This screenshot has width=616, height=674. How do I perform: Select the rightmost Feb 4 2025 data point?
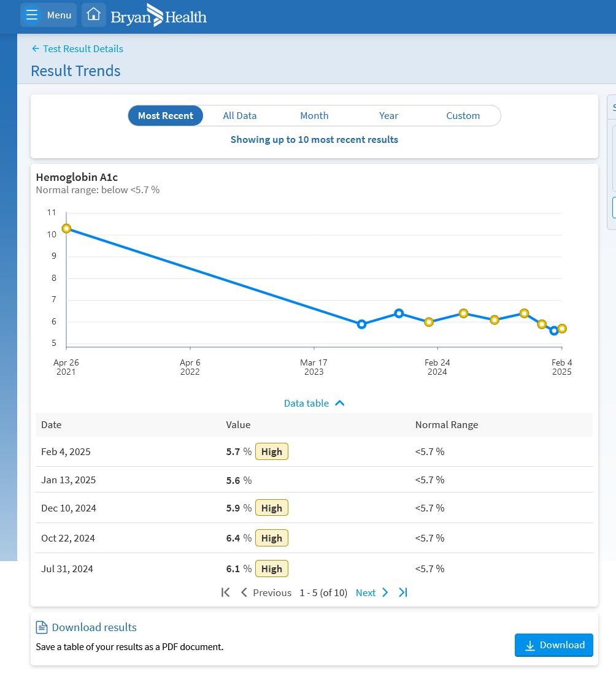[562, 329]
